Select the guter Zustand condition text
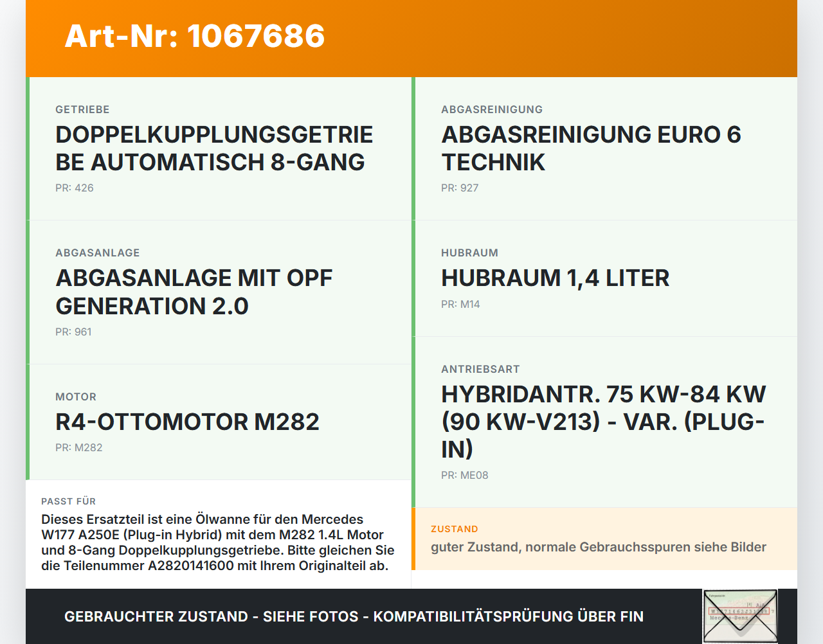Image resolution: width=823 pixels, height=644 pixels. [599, 547]
